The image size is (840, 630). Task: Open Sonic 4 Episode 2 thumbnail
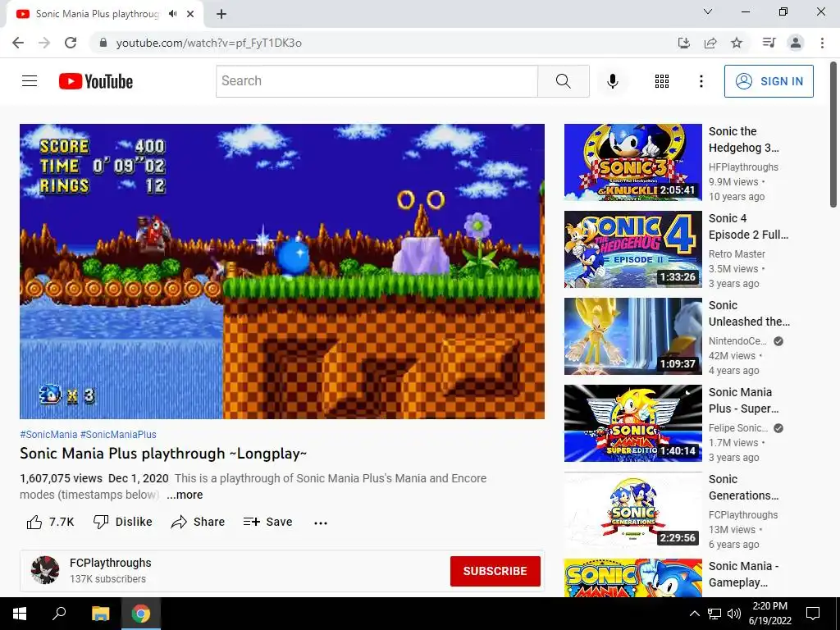pyautogui.click(x=632, y=249)
